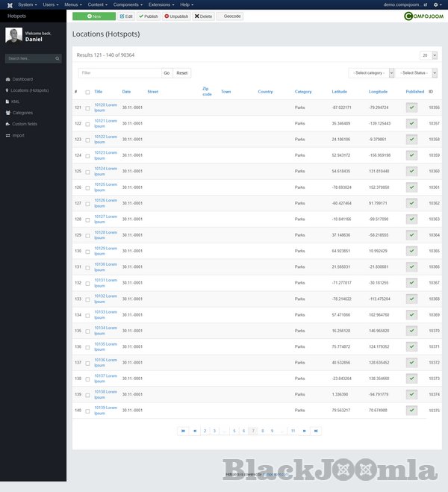Check the checkbox for row 123
Image resolution: width=448 pixels, height=492 pixels.
87,140
